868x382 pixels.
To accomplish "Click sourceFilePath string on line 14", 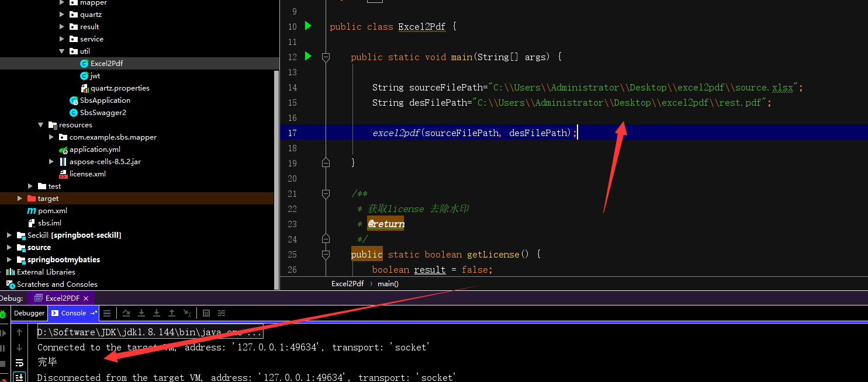I will click(x=644, y=87).
